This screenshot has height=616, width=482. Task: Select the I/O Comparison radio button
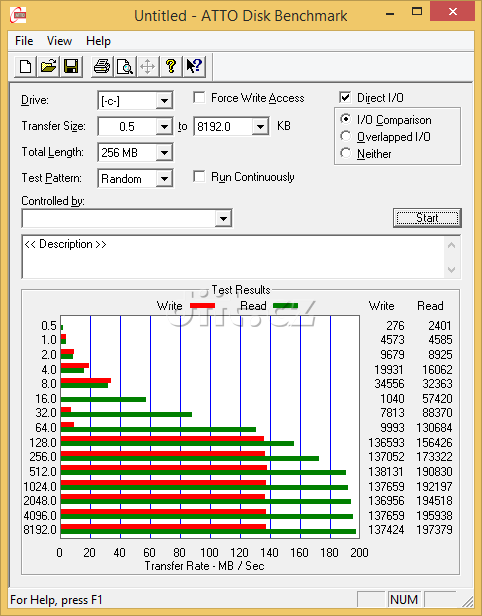tap(346, 119)
